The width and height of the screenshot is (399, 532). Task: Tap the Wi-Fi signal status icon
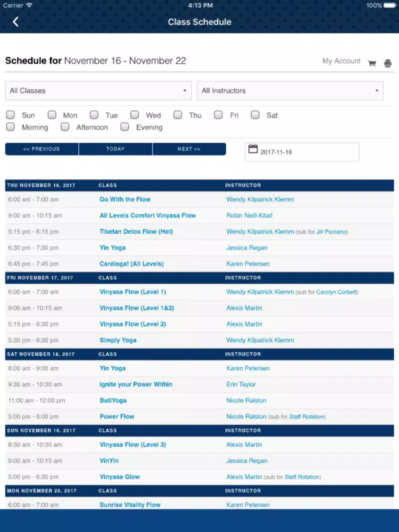click(x=29, y=5)
